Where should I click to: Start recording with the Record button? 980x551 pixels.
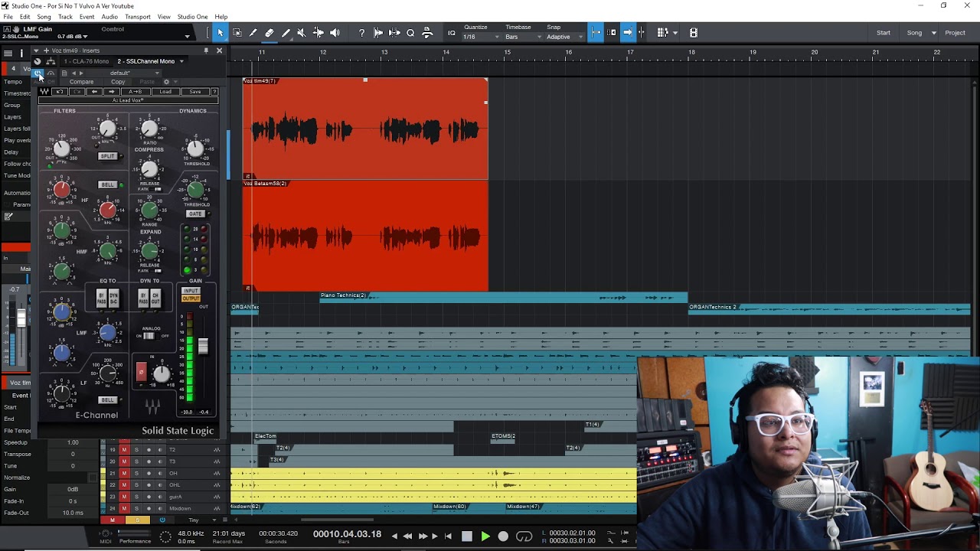point(503,536)
